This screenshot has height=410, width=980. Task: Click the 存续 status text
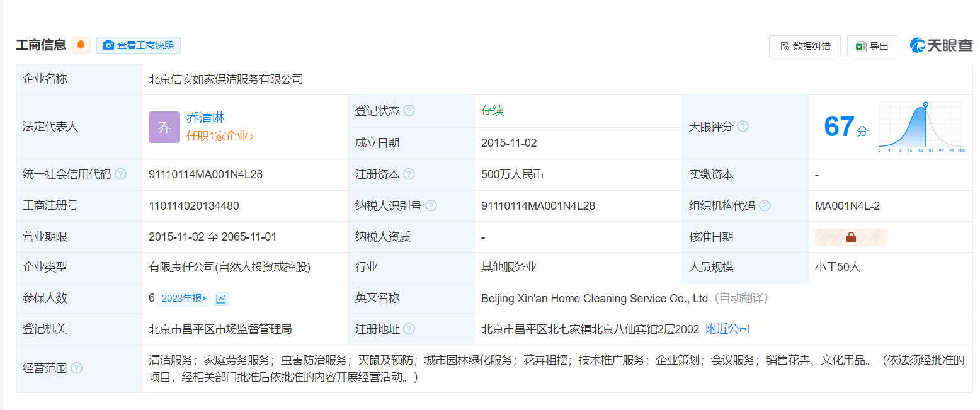click(x=493, y=110)
